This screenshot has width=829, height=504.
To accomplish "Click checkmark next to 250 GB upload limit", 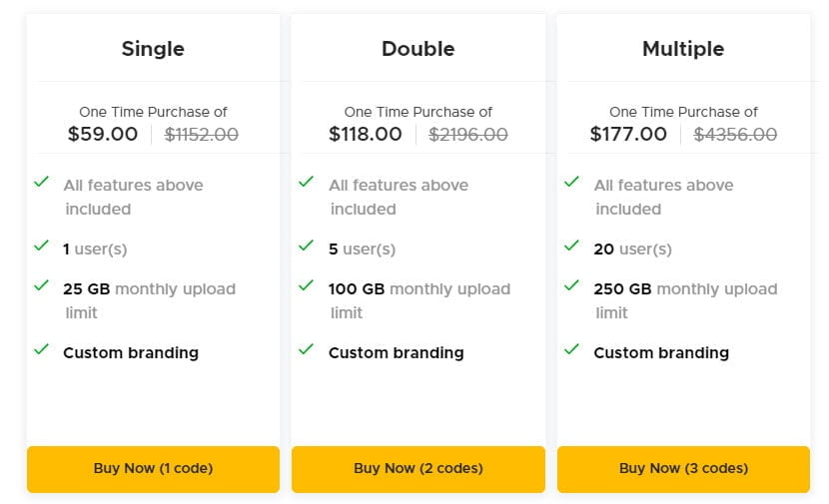I will pos(571,285).
